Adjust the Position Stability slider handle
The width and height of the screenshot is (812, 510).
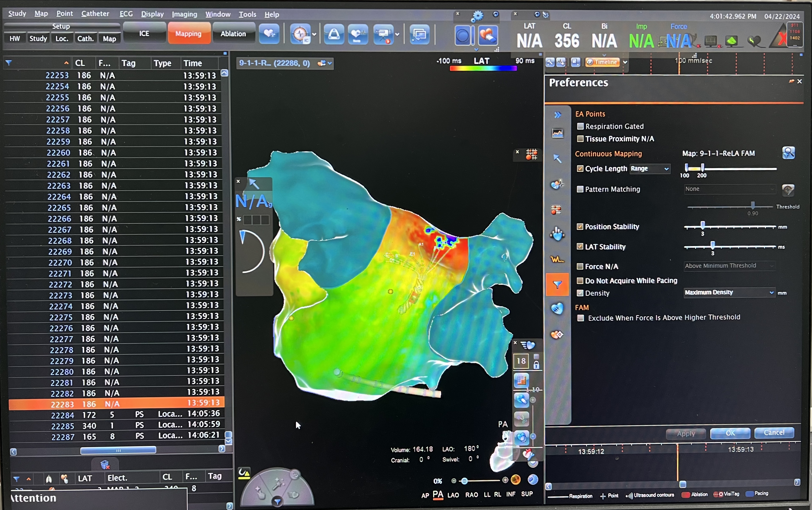[703, 225]
